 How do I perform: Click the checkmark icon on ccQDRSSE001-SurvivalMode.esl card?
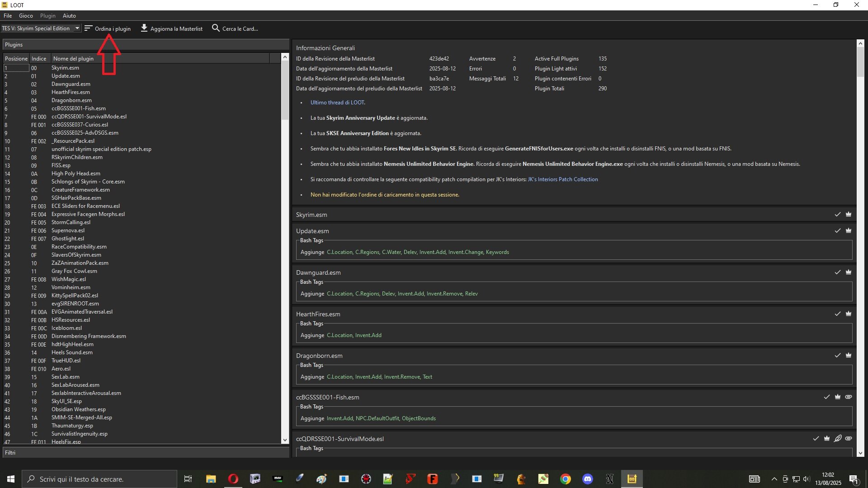point(816,439)
